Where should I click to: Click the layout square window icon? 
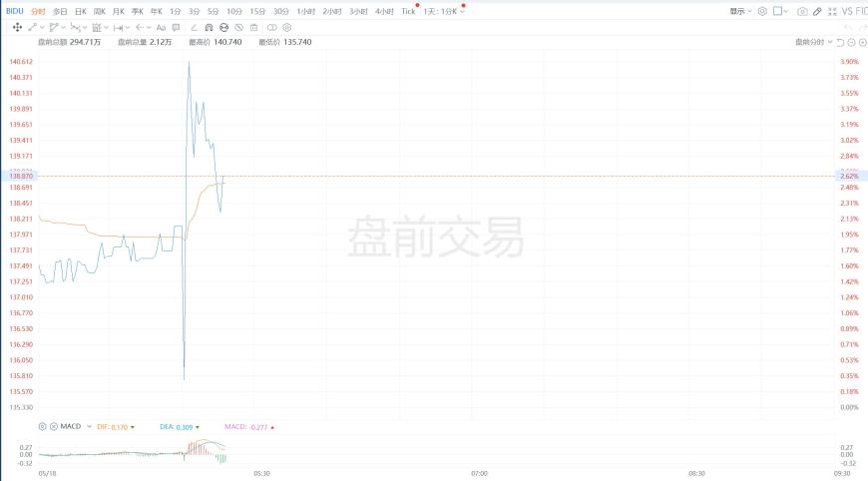pos(778,11)
